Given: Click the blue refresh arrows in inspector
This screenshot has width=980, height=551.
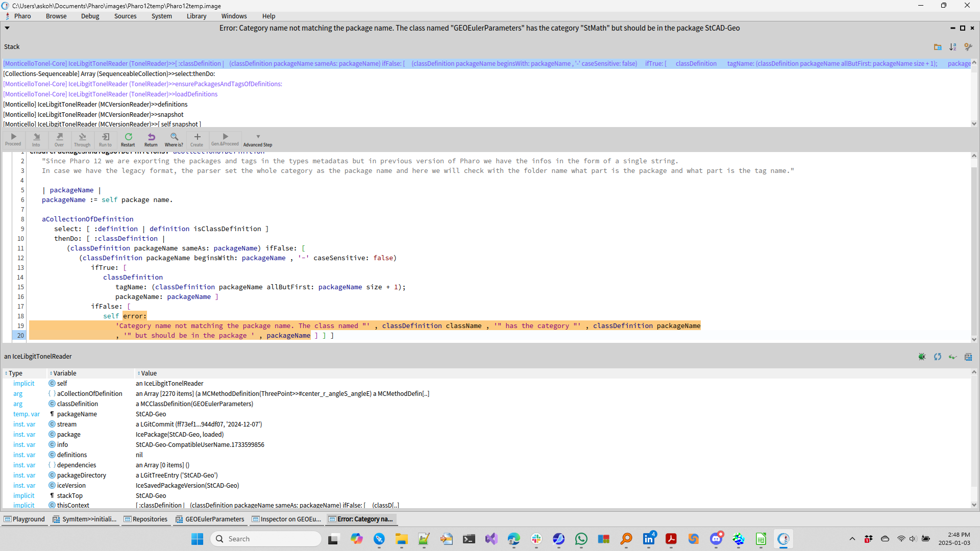Looking at the screenshot, I should [x=937, y=357].
